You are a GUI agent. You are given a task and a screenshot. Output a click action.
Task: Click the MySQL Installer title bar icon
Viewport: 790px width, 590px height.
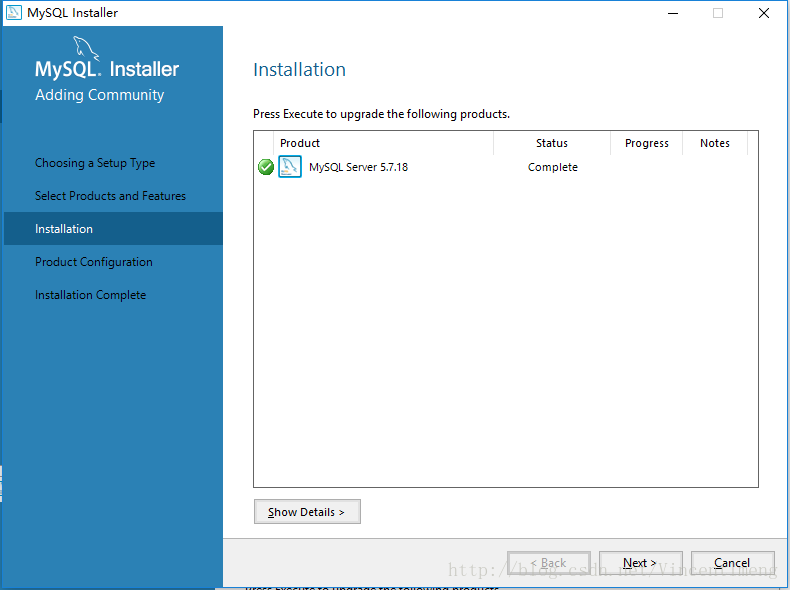coord(14,13)
